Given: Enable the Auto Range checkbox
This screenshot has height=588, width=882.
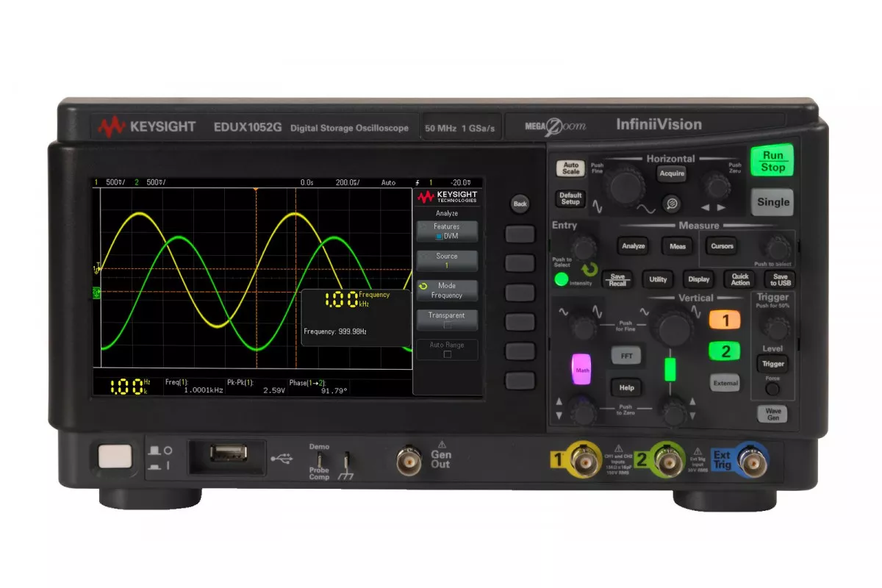Looking at the screenshot, I should pos(447,354).
